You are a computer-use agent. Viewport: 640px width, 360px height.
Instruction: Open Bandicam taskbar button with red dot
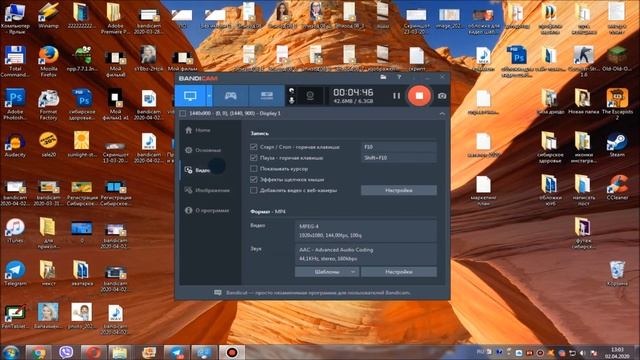pos(232,352)
